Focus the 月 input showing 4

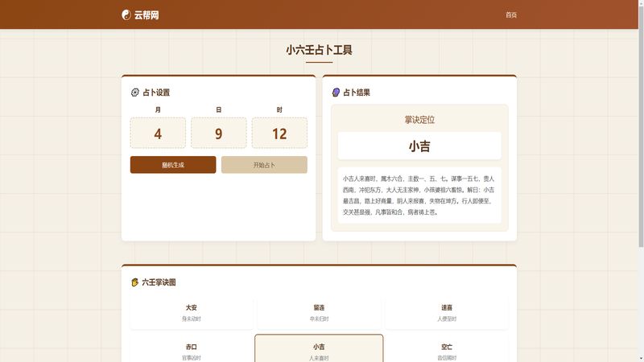[x=158, y=134]
